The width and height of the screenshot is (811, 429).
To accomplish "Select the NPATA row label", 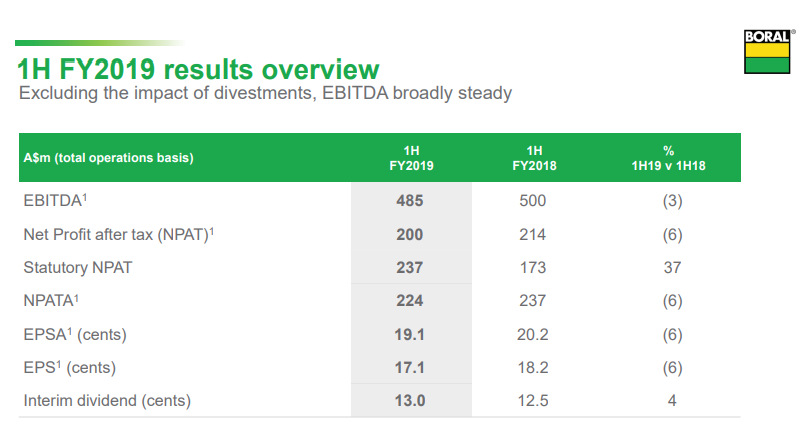I will [51, 301].
